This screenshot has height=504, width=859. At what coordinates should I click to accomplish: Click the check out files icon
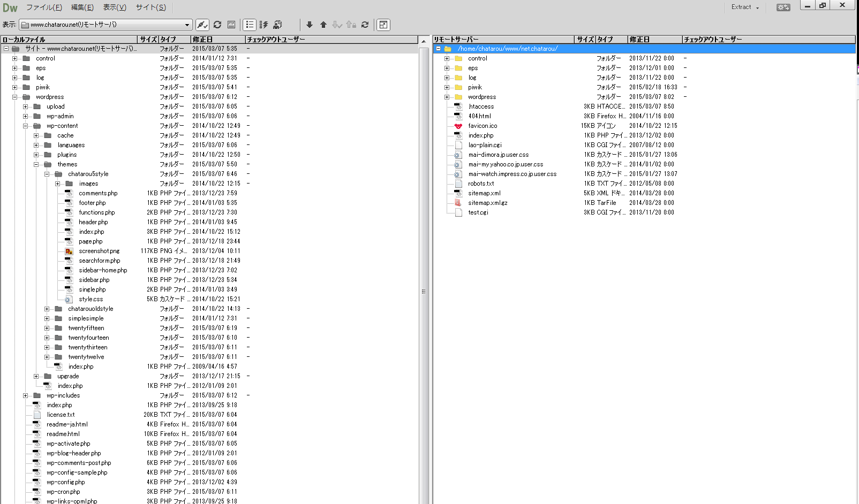tap(337, 25)
